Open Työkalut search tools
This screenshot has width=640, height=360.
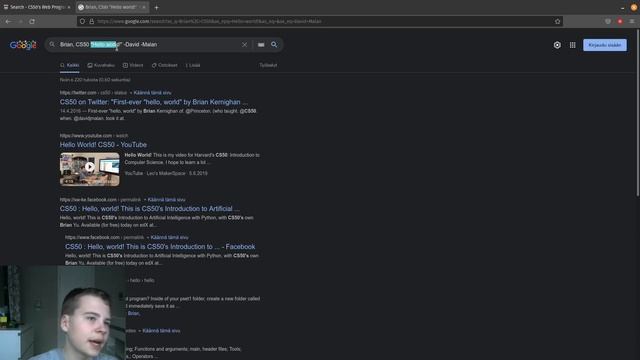click(x=268, y=65)
